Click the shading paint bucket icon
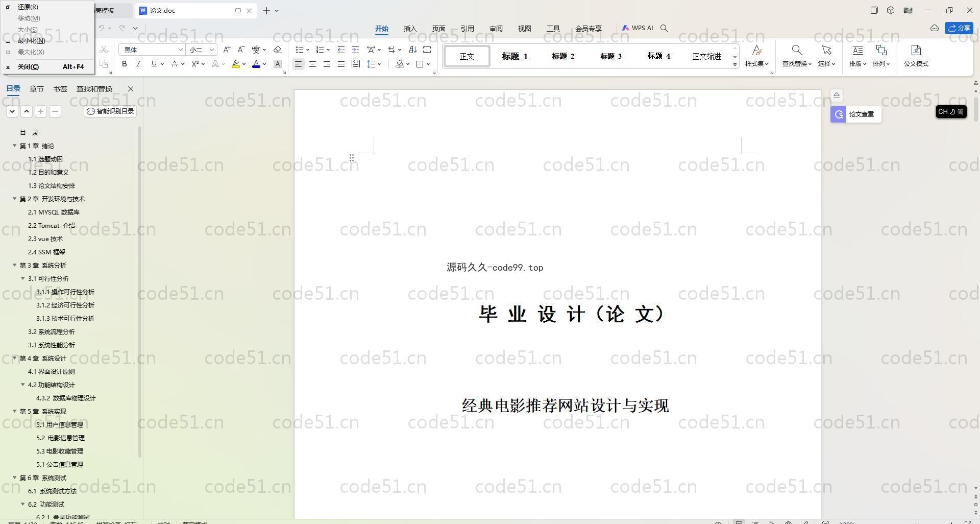This screenshot has height=524, width=980. pyautogui.click(x=400, y=64)
